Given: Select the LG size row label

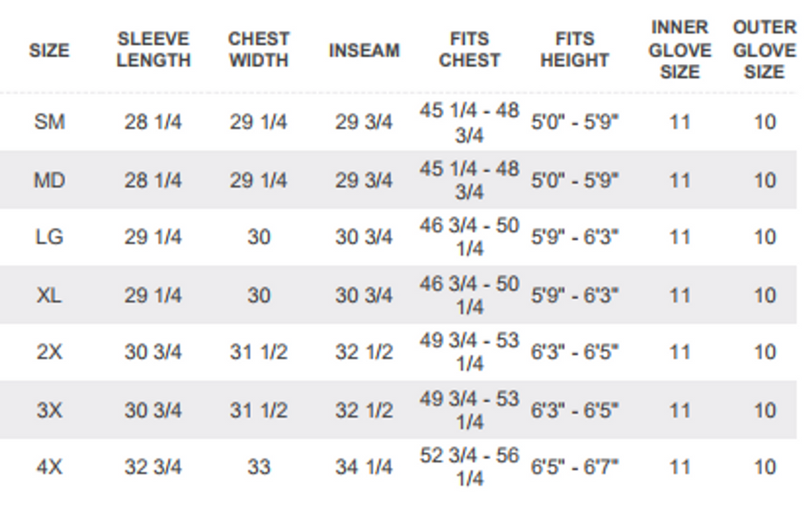Looking at the screenshot, I should pos(49,237).
